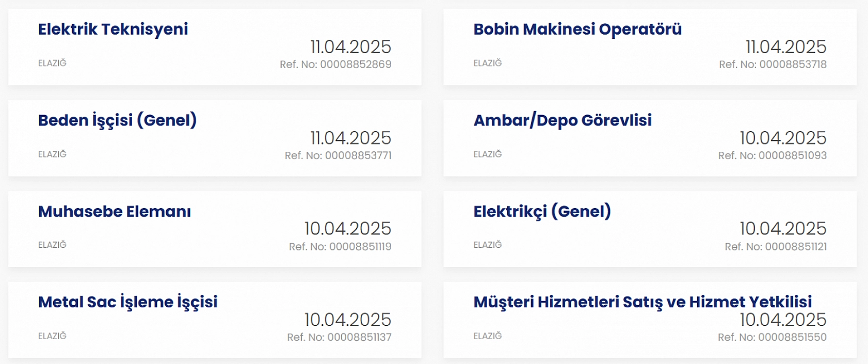Click the Beden İşçisi (Genel) title
The width and height of the screenshot is (868, 364).
[x=117, y=120]
